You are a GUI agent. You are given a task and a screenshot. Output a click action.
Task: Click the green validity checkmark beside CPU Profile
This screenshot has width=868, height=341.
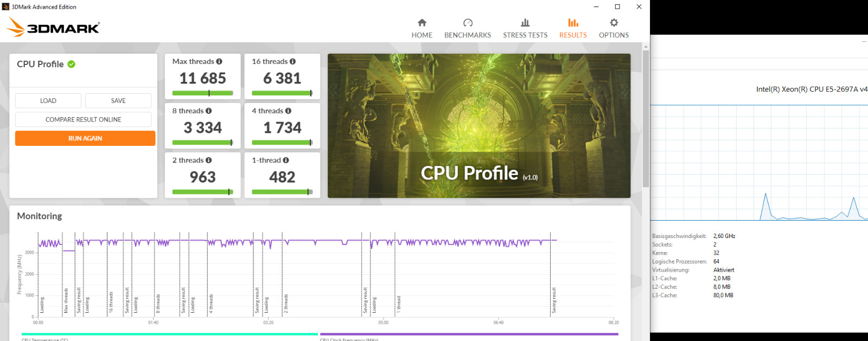coord(71,64)
